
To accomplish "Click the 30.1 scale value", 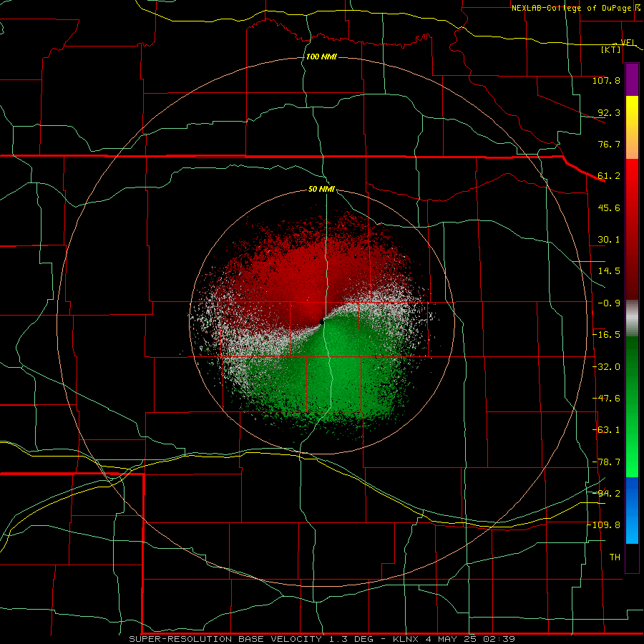I will 609,240.
